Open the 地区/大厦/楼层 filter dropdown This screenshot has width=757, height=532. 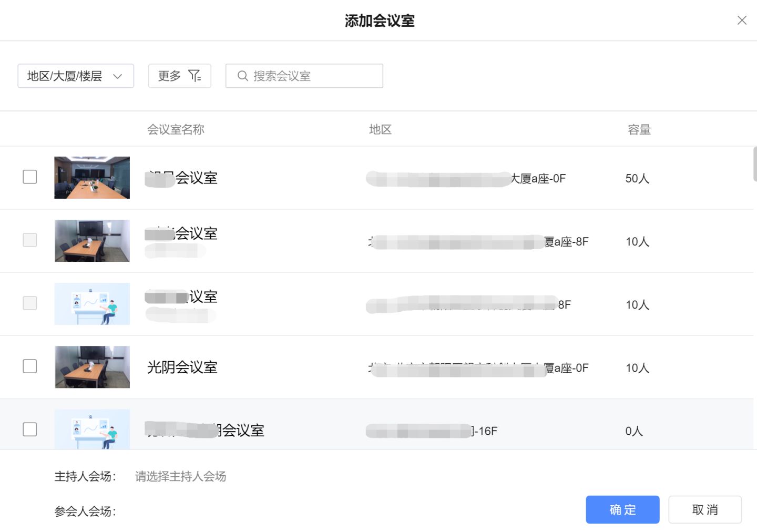coord(75,76)
